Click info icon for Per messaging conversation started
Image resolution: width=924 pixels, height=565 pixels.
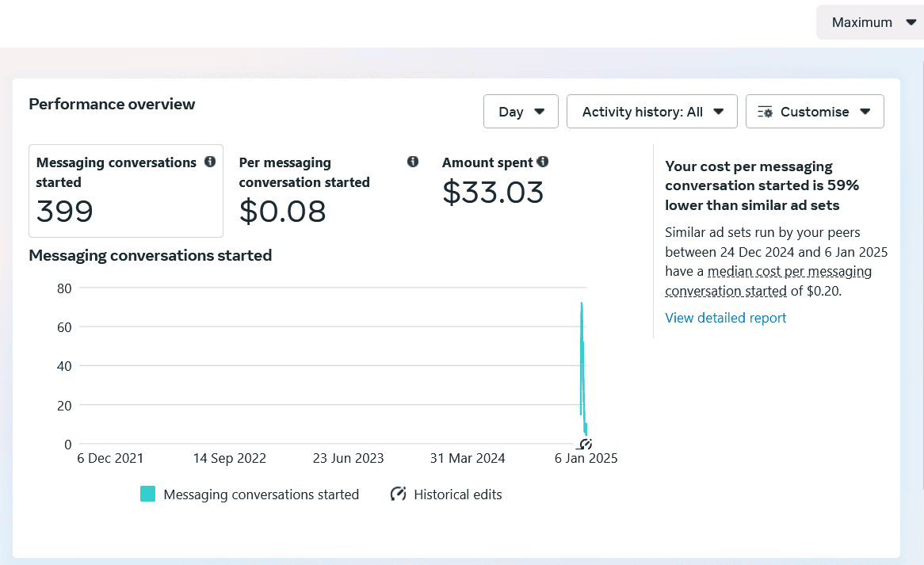413,162
